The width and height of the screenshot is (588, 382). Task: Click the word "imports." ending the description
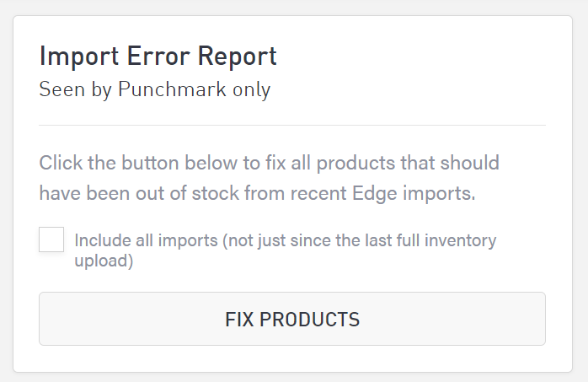coord(440,192)
